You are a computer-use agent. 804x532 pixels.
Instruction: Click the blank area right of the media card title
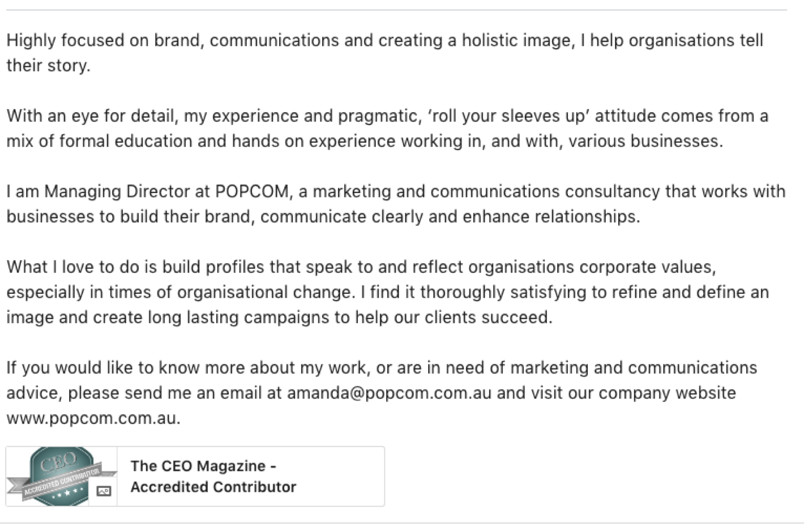tap(340, 476)
